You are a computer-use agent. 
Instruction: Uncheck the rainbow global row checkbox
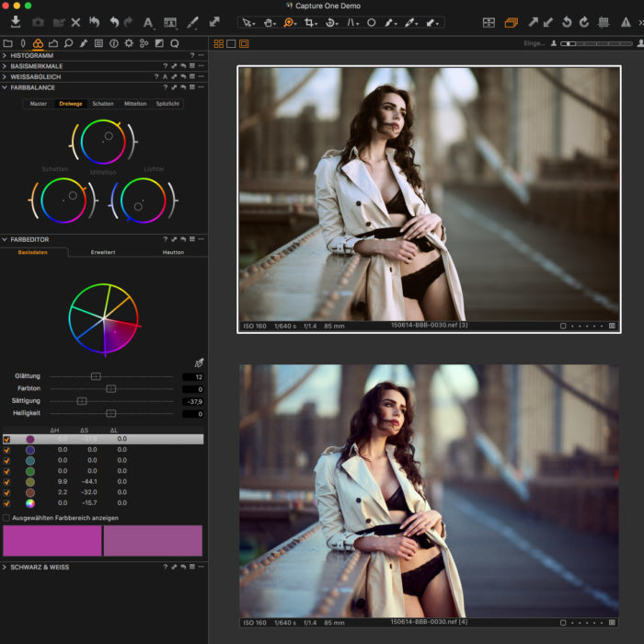tap(6, 503)
